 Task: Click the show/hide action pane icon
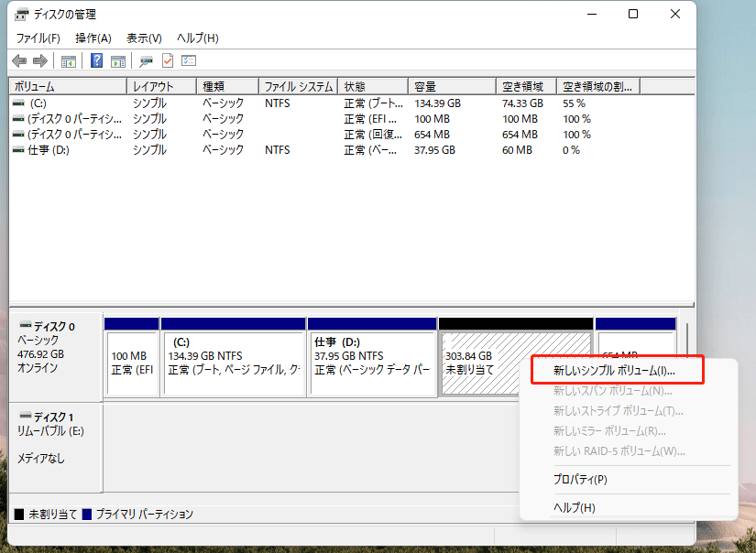click(118, 61)
